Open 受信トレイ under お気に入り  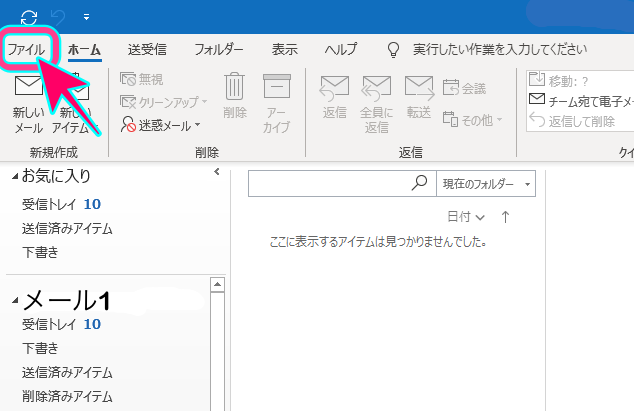coord(61,204)
